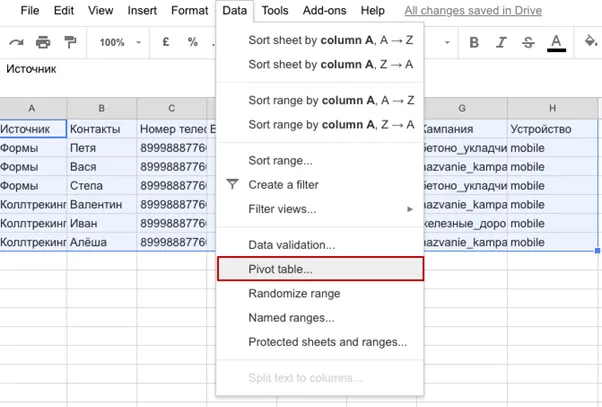The height and width of the screenshot is (407, 602).
Task: Expand Filter views submenu arrow
Action: click(410, 209)
